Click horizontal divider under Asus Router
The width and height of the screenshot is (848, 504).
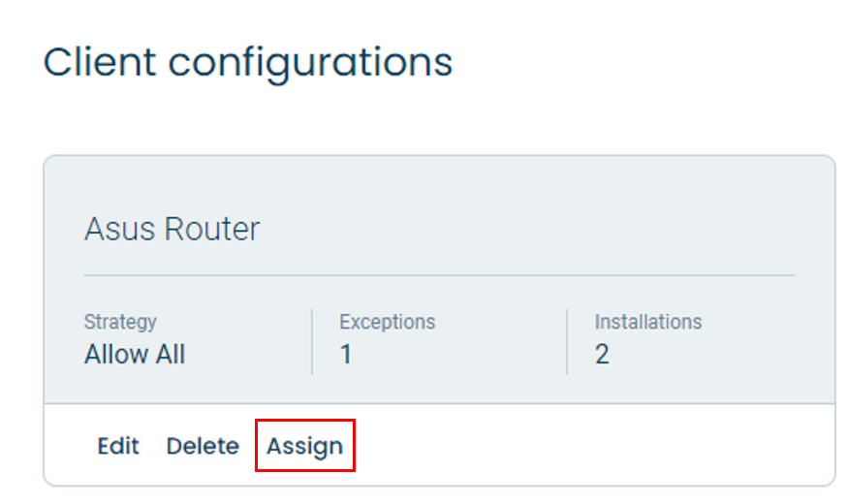point(440,275)
